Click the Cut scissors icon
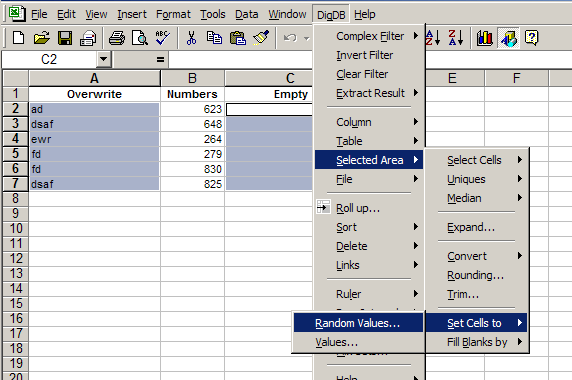Screen dimensions: 572x380 (191, 38)
